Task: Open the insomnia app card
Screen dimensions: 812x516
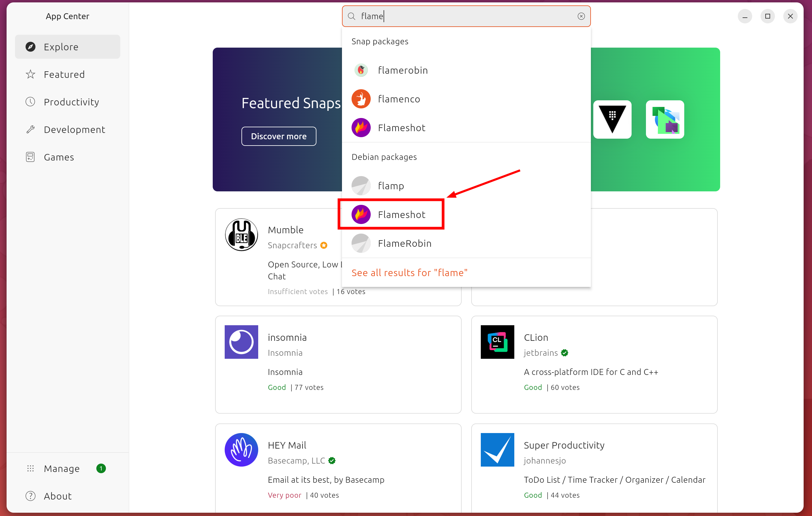Action: click(338, 364)
